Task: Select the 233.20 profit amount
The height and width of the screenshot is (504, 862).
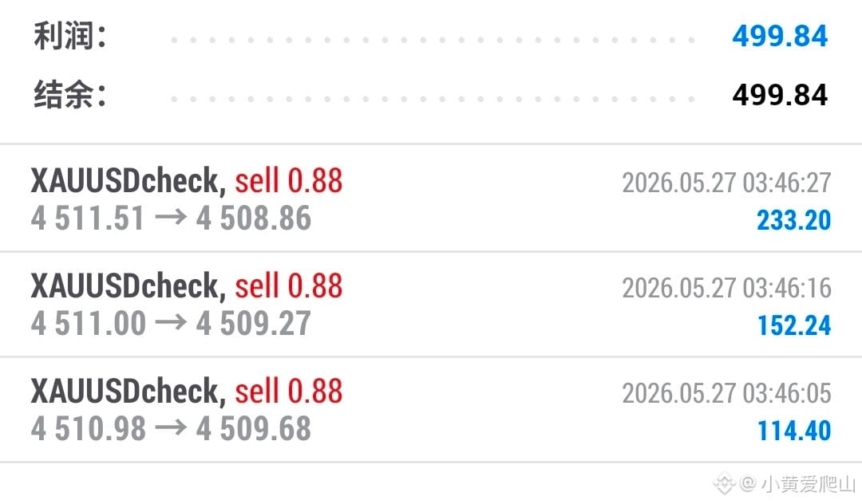Action: (x=794, y=220)
